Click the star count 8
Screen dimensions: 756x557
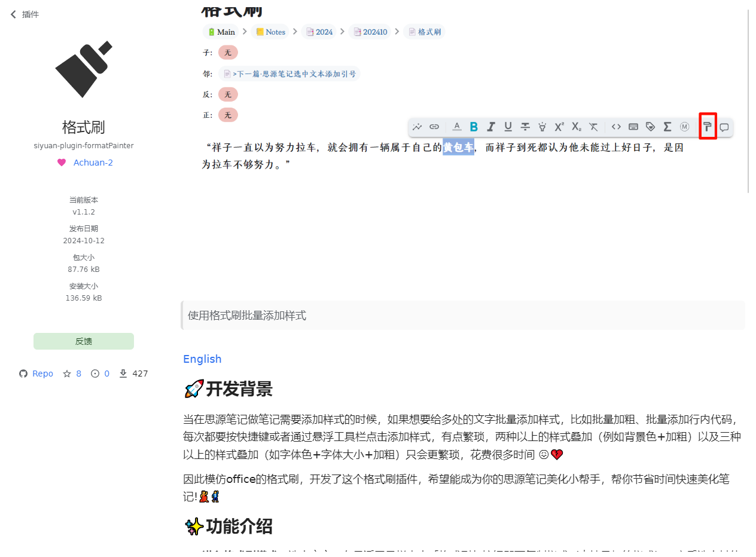72,374
